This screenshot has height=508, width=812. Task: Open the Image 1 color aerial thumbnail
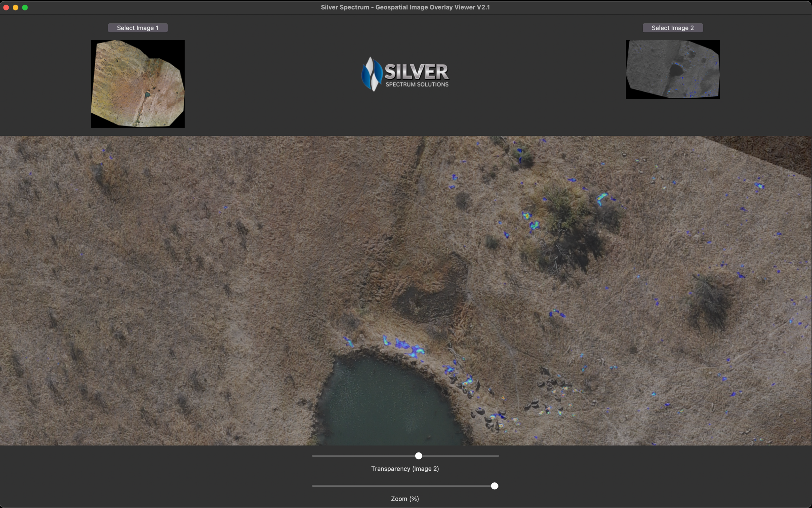point(138,84)
